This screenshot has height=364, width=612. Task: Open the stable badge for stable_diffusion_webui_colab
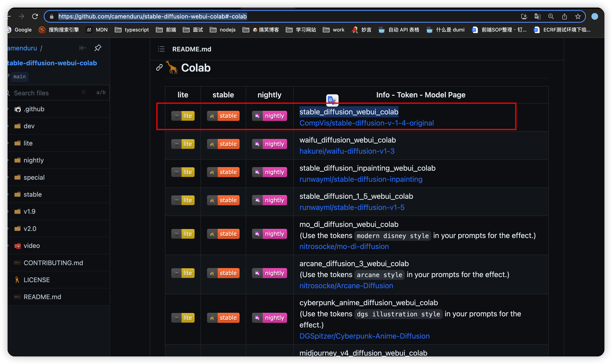pos(223,116)
